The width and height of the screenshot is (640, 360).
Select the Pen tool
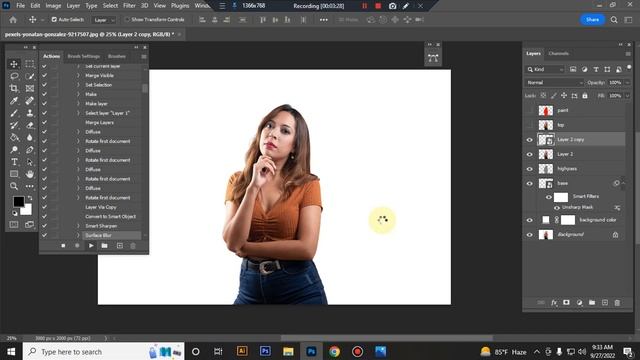coord(30,150)
